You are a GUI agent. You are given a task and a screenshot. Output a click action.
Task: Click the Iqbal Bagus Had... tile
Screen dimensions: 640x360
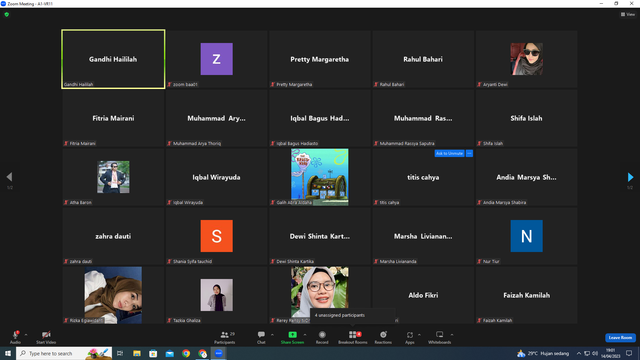(x=320, y=118)
